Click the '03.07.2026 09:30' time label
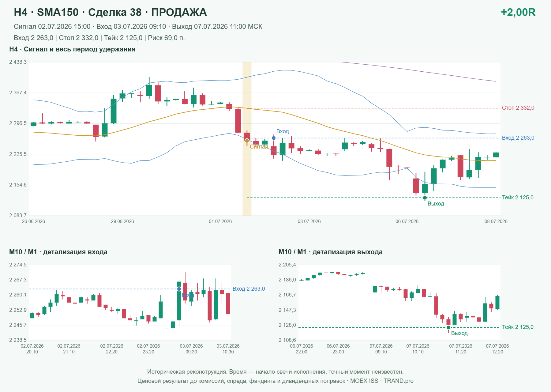 (191, 349)
